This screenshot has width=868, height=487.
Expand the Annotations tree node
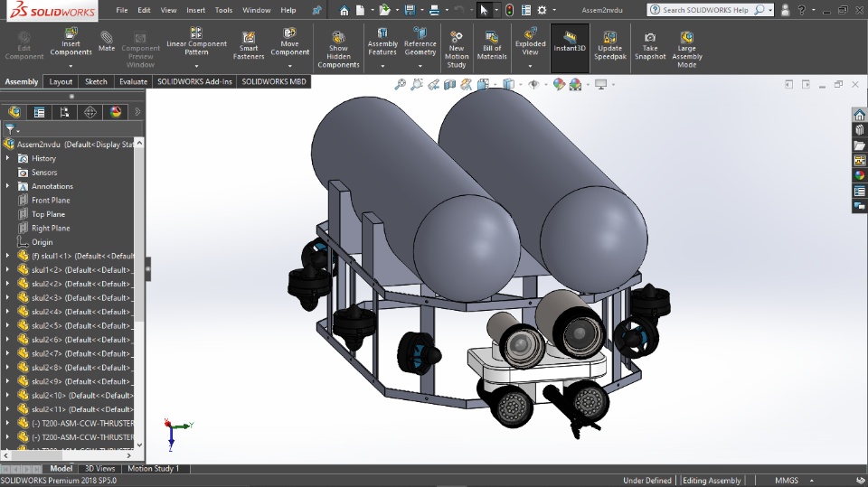(x=8, y=186)
